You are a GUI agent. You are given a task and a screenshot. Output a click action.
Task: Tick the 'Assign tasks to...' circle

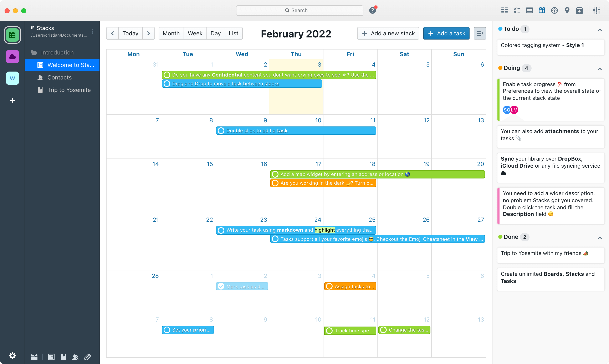pyautogui.click(x=329, y=286)
